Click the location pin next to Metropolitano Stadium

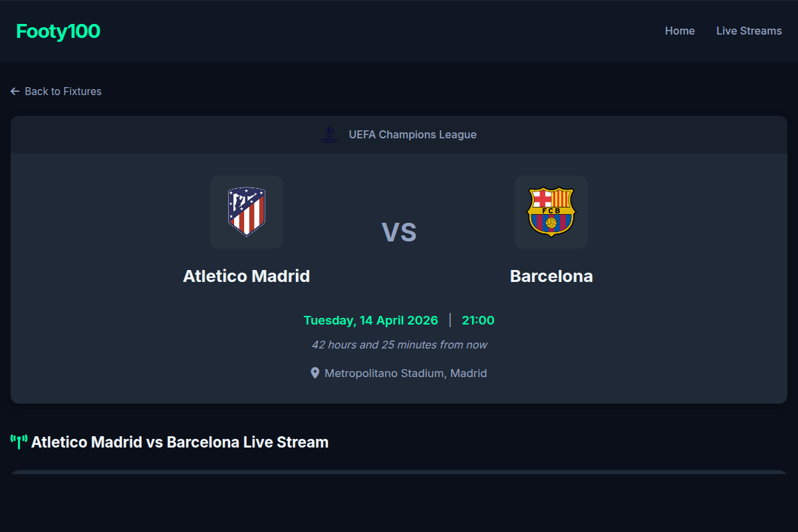click(x=315, y=372)
